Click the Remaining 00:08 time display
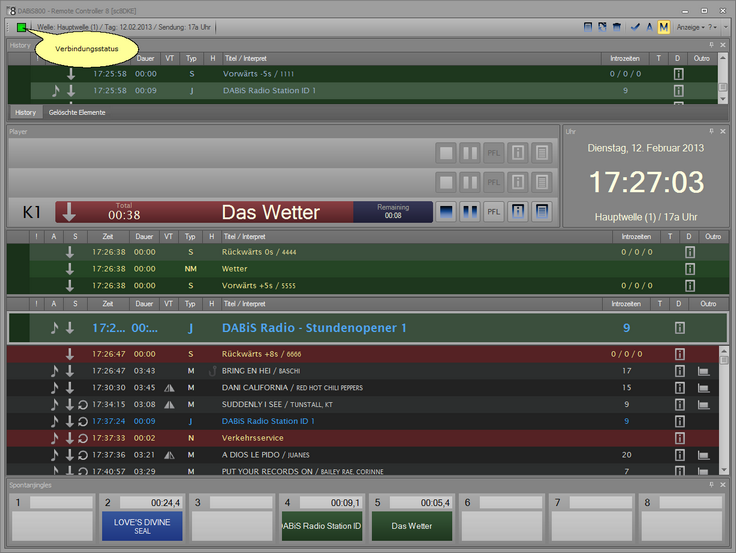 (x=393, y=212)
